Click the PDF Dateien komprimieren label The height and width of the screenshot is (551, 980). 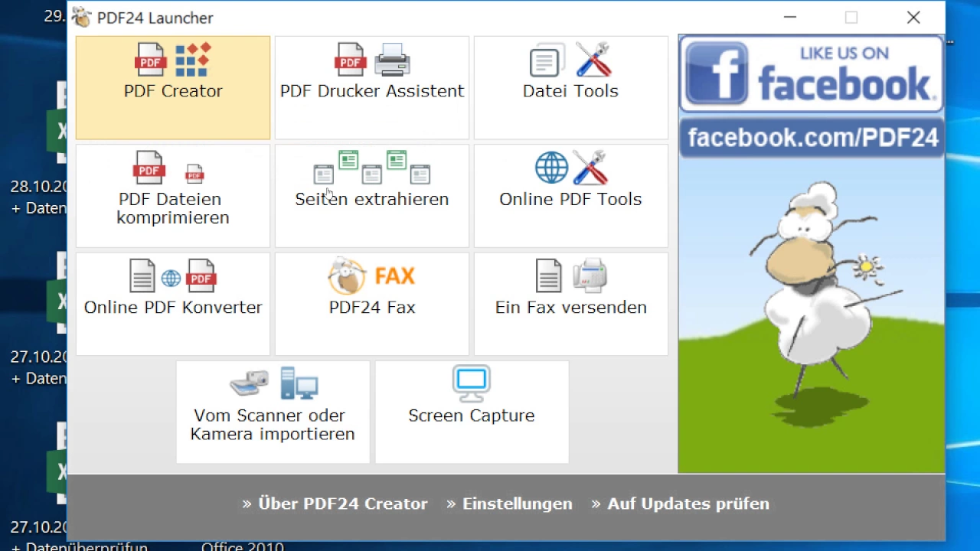pyautogui.click(x=173, y=208)
